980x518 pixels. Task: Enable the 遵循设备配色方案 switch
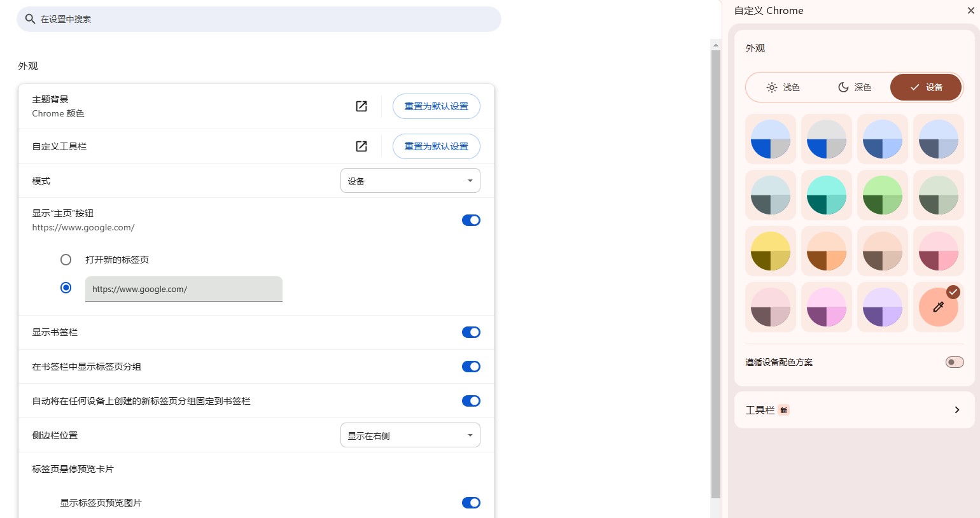(955, 362)
